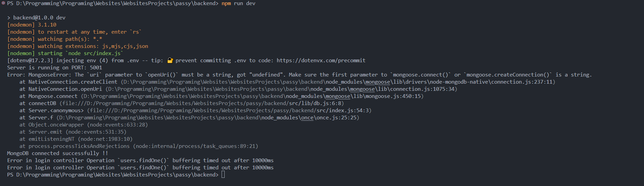Open once.js:25:25 stack trace link
Image resolution: width=644 pixels, height=186 pixels.
(208, 118)
